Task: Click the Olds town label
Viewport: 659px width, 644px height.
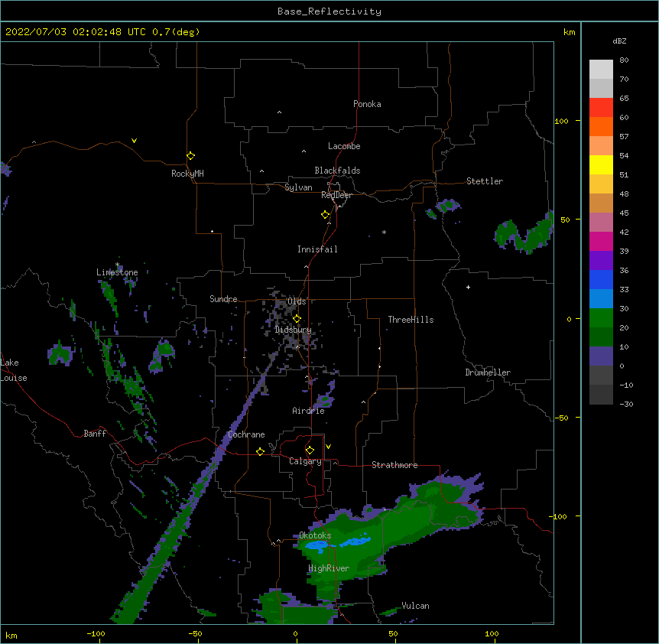Action: point(297,301)
